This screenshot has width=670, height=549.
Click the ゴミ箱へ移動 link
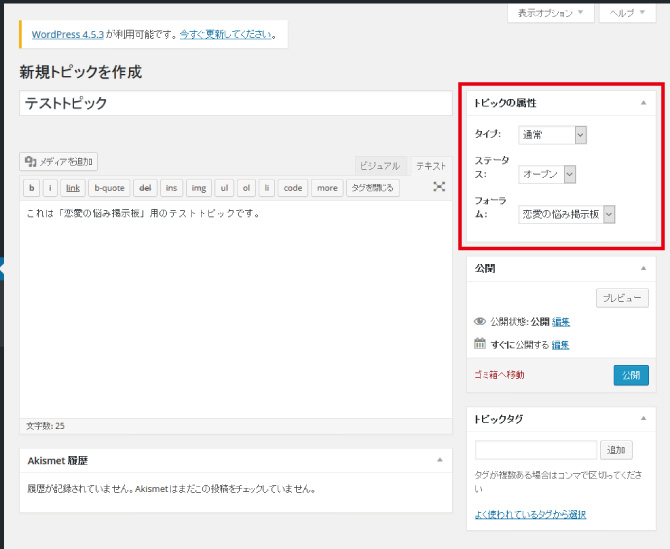(499, 375)
